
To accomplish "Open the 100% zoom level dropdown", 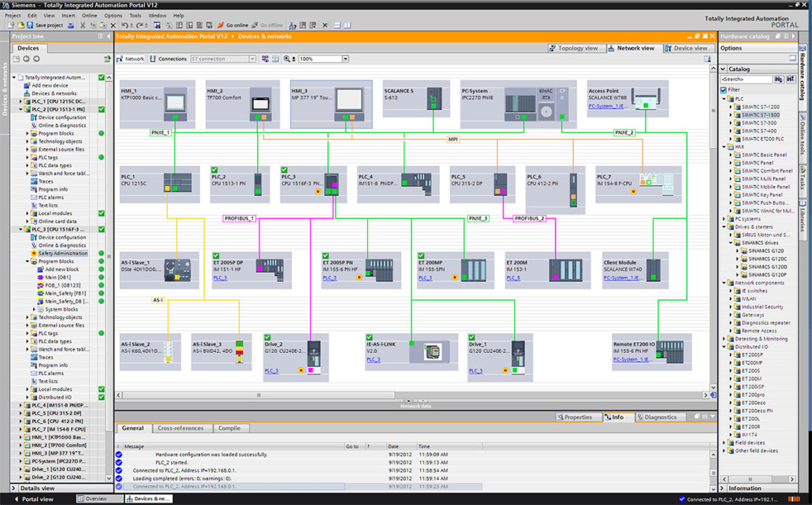I will point(345,59).
